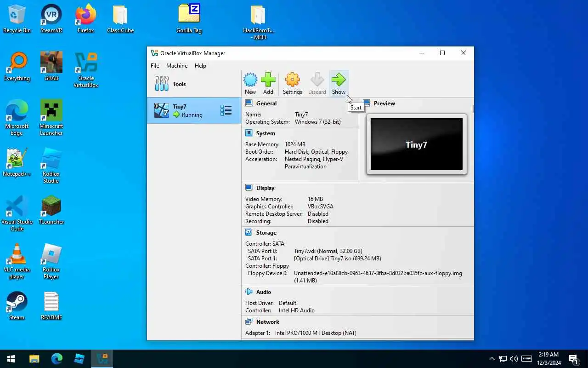Open File Explorer from the taskbar

34,359
